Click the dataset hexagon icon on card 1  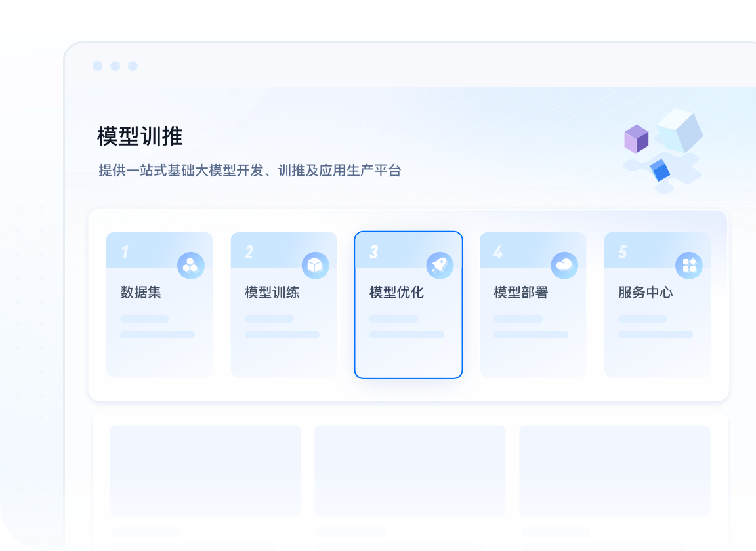[x=191, y=266]
